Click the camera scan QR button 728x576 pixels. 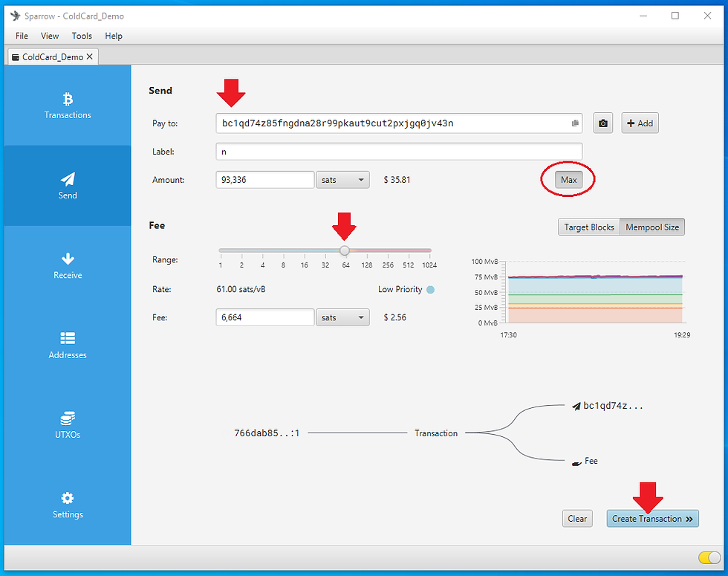(602, 123)
